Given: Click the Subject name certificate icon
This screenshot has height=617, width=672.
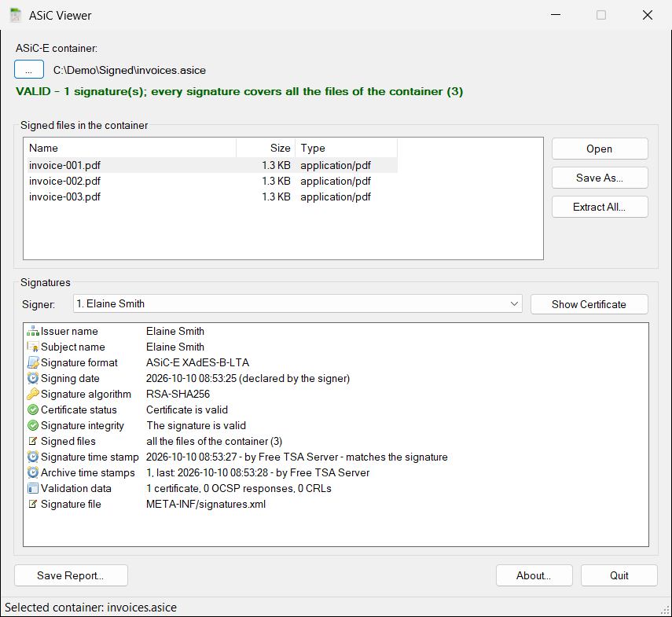Looking at the screenshot, I should click(33, 347).
